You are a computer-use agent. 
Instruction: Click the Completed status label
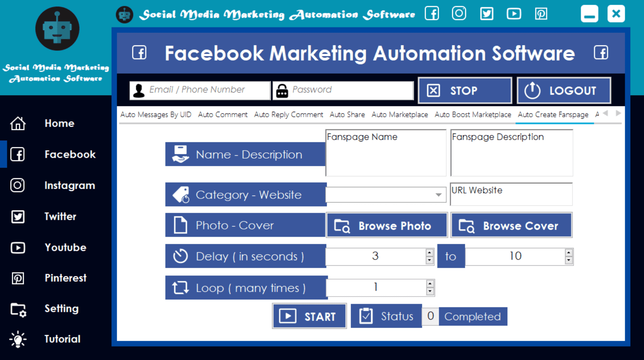(472, 316)
